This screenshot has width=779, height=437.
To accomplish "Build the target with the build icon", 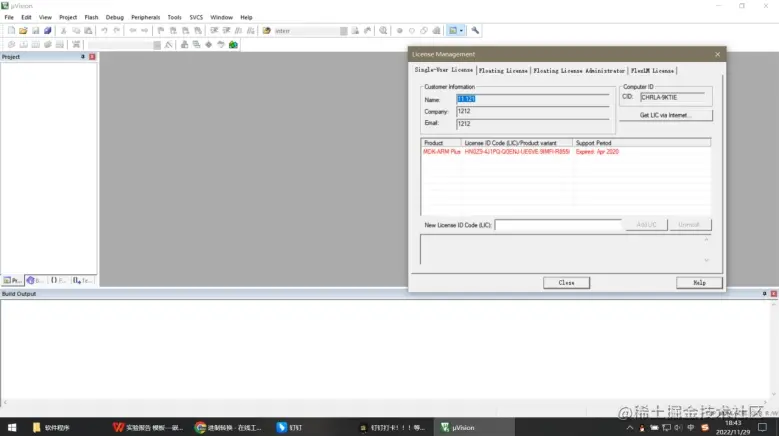I will point(23,45).
